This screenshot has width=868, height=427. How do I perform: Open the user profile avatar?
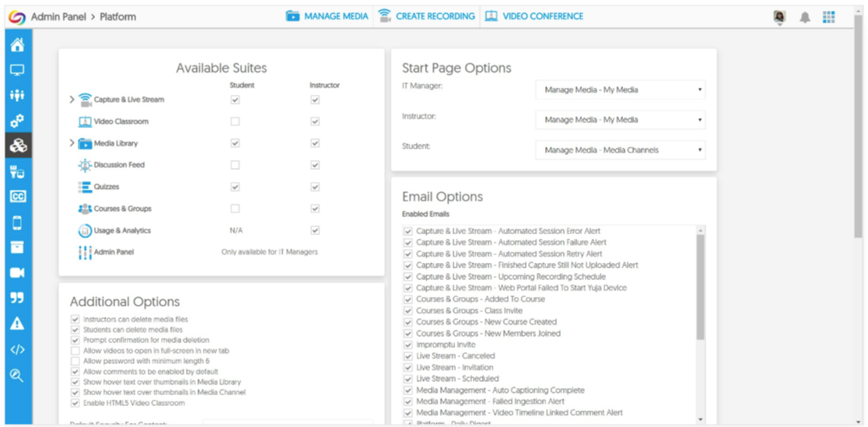(779, 17)
